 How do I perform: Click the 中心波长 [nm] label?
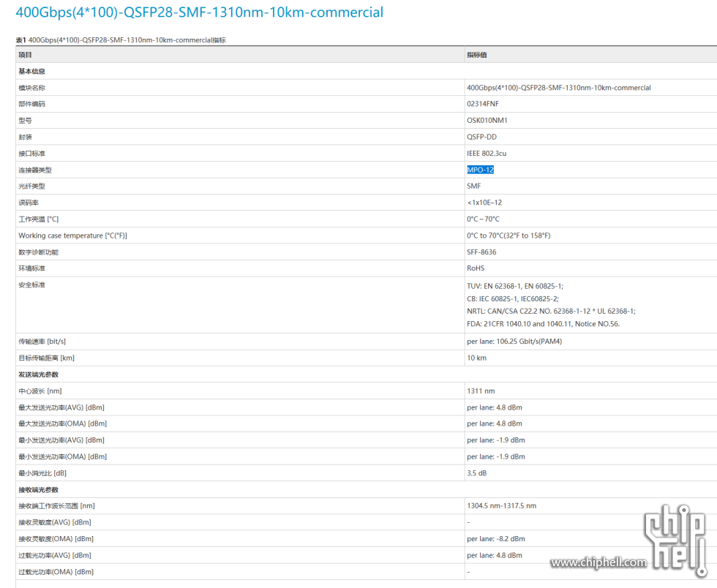tap(40, 391)
